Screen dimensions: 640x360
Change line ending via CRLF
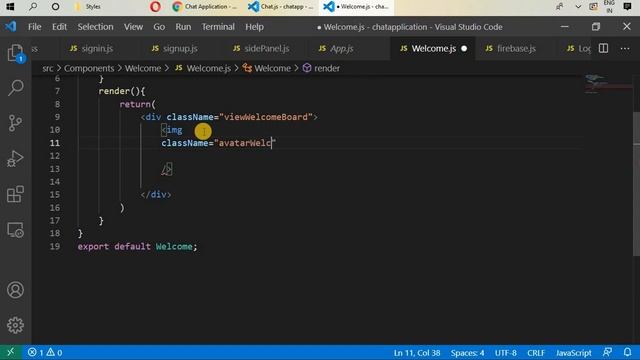click(536, 352)
